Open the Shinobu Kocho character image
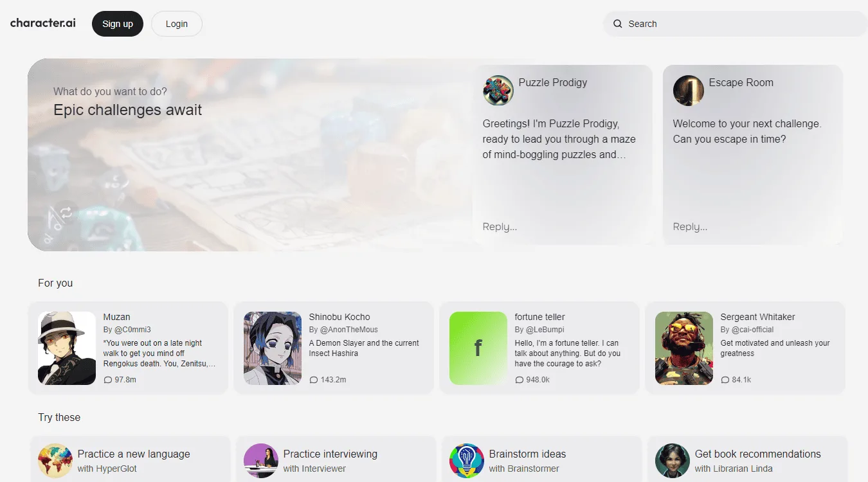The height and width of the screenshot is (482, 868). pyautogui.click(x=273, y=348)
